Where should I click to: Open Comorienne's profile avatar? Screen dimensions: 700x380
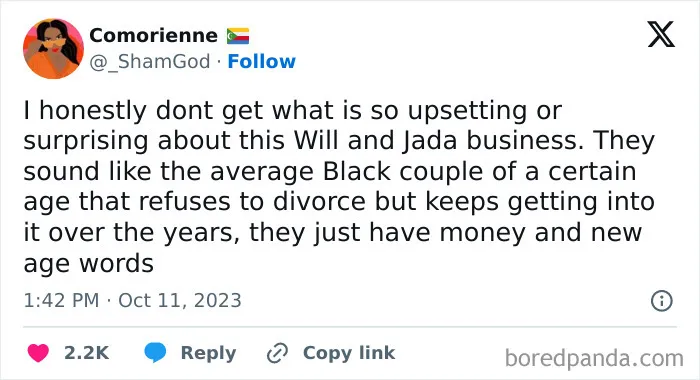pos(53,49)
